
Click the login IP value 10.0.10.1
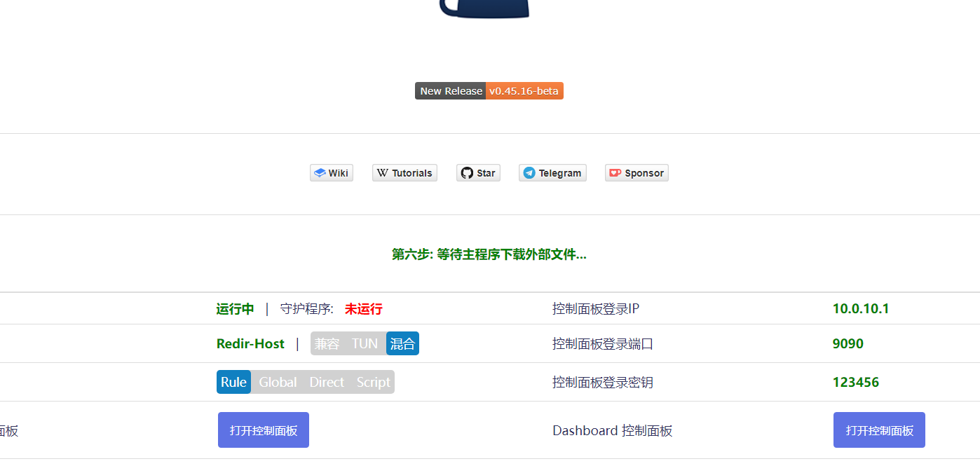coord(861,308)
